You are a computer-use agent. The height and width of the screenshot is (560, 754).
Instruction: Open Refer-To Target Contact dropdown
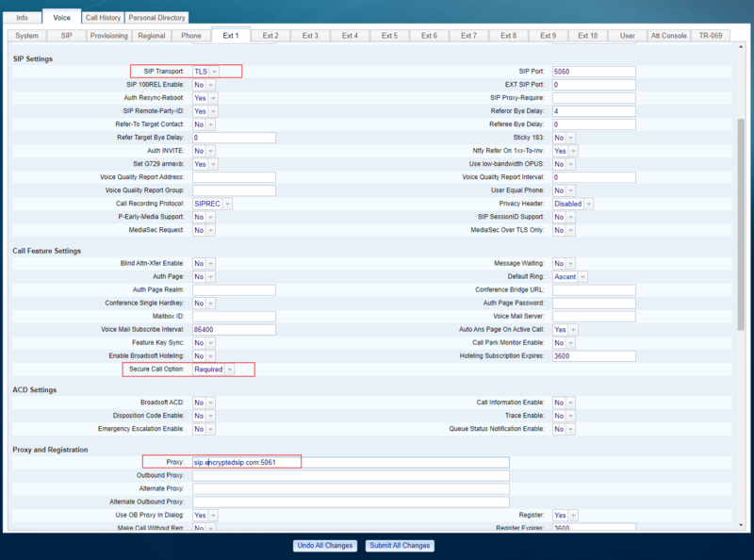[x=204, y=124]
